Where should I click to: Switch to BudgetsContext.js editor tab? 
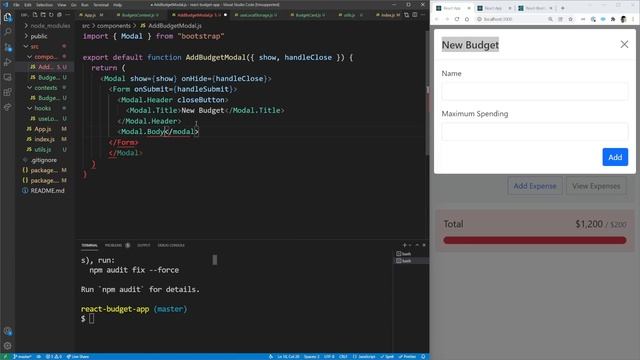tap(138, 15)
